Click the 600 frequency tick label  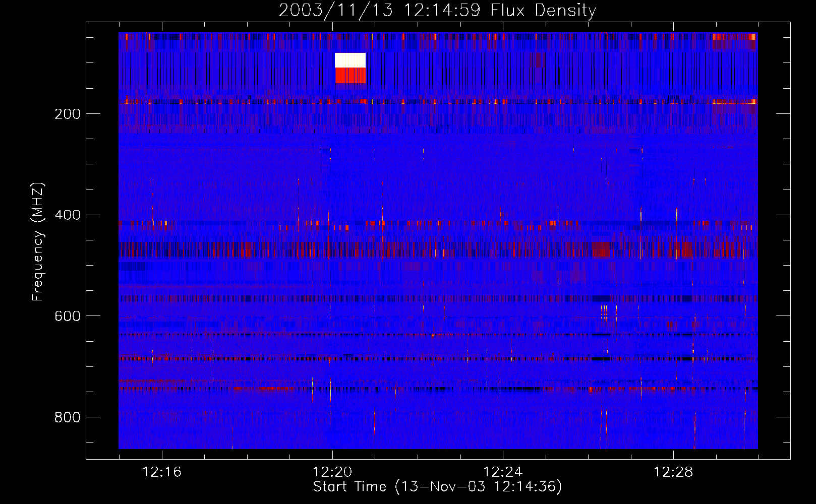(68, 316)
